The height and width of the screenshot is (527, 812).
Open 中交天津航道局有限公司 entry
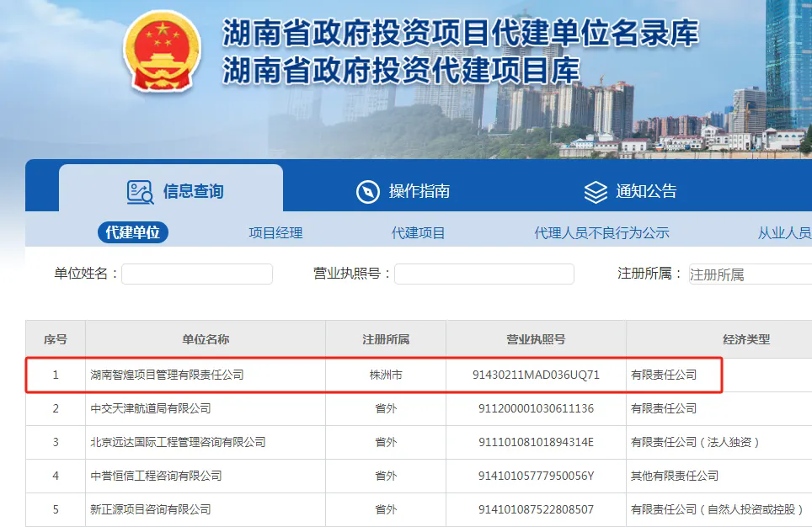(150, 408)
